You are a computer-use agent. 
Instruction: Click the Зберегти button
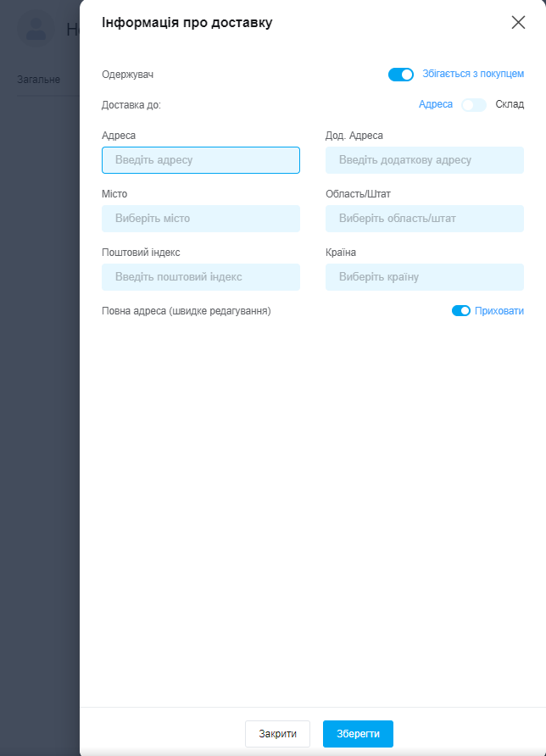pyautogui.click(x=358, y=734)
